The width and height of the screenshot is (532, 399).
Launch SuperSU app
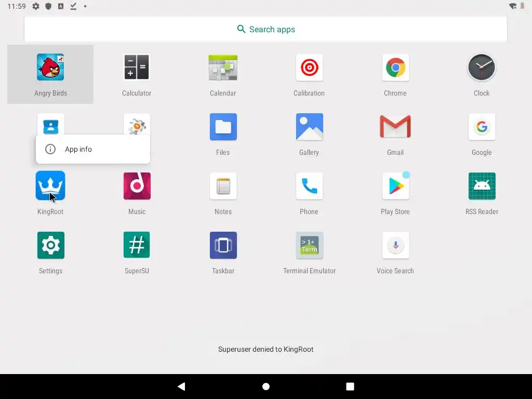tap(137, 245)
